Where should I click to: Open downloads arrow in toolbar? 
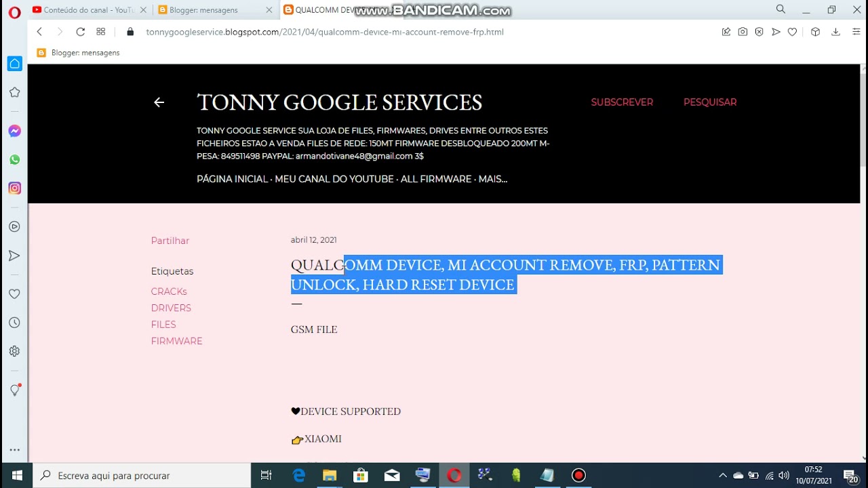click(x=835, y=32)
